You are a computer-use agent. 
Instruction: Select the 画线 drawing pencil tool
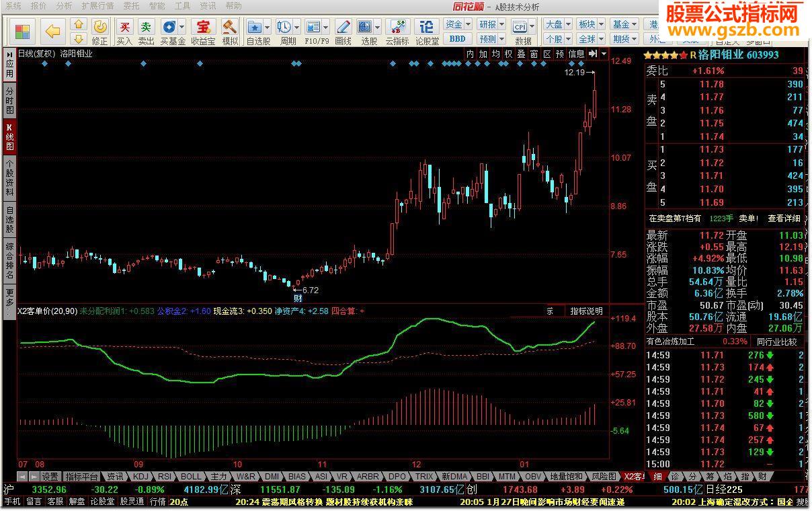[x=343, y=26]
